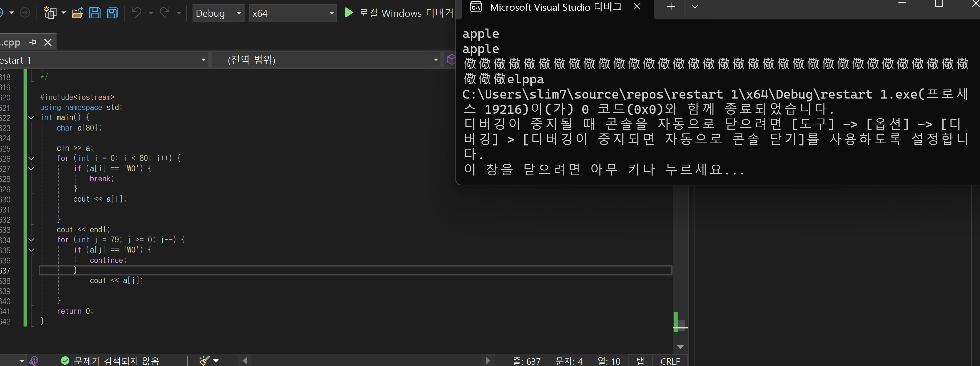This screenshot has height=366, width=980.
Task: Click the 'cout << a[j];' line
Action: tap(117, 280)
